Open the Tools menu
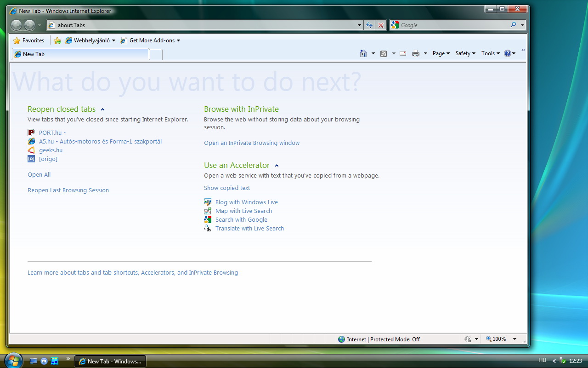 click(490, 53)
